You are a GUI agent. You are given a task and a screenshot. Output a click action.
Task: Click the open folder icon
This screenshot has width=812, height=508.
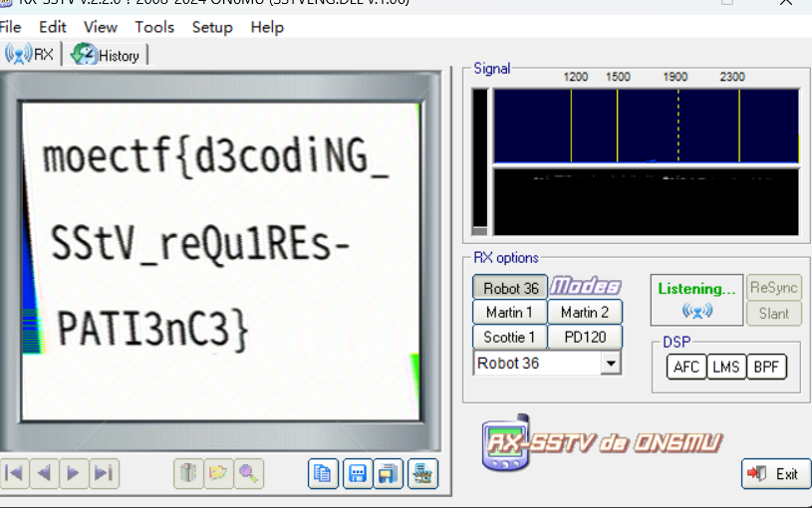[218, 473]
